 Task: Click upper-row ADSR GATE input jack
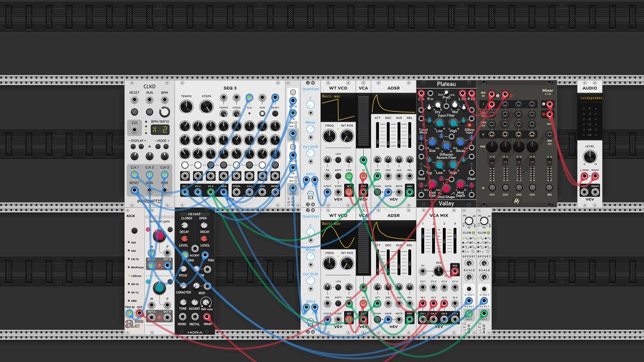[388, 192]
